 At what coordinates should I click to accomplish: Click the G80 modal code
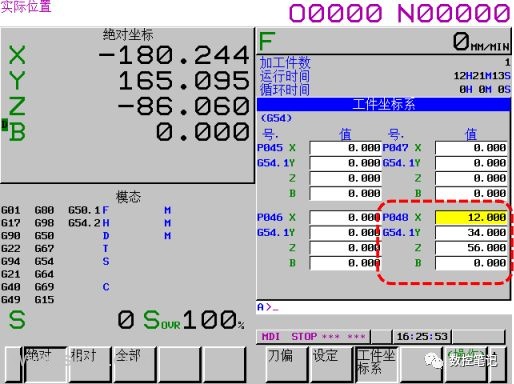point(44,210)
